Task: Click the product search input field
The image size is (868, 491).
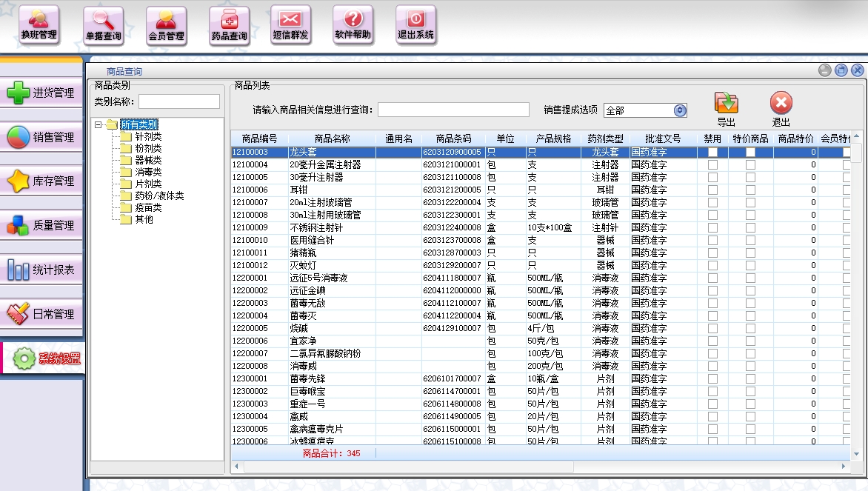Action: pos(453,110)
